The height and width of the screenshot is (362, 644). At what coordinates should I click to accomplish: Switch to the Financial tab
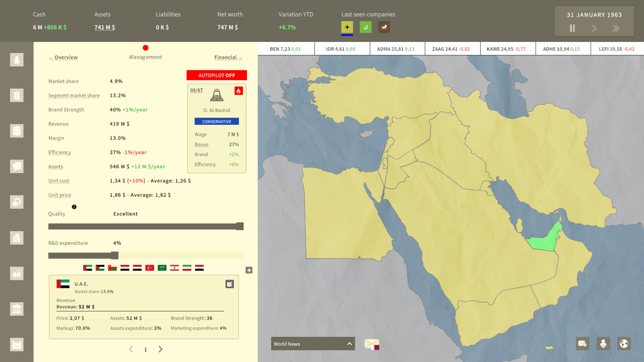click(x=228, y=57)
